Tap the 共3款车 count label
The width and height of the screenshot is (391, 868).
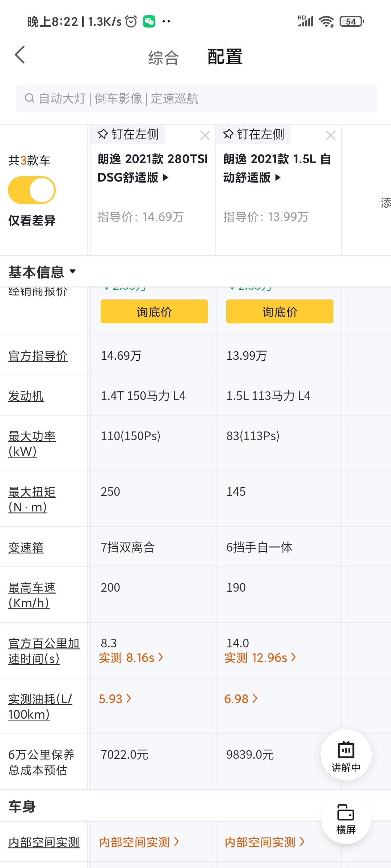(29, 160)
